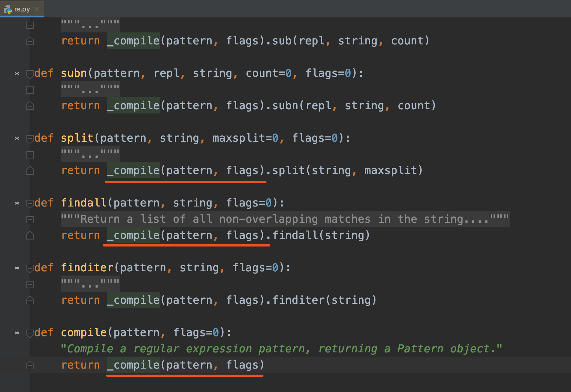571x392 pixels.
Task: Click the asterisk gutter marker beside def finditer
Action: coord(17,268)
